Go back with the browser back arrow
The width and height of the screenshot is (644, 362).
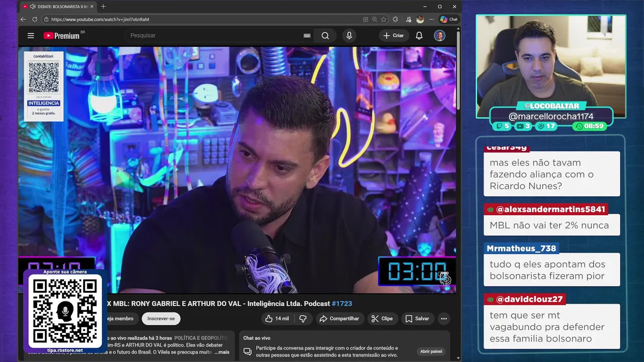(23, 19)
